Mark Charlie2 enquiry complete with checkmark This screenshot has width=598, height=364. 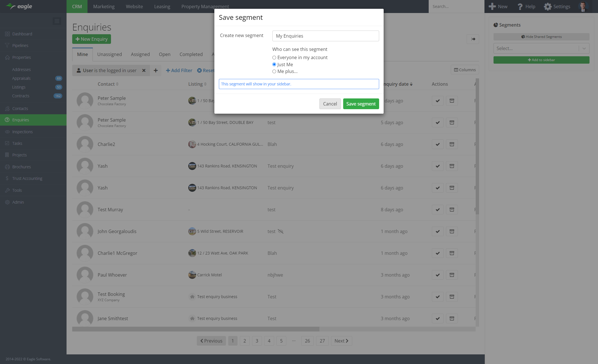tap(437, 144)
